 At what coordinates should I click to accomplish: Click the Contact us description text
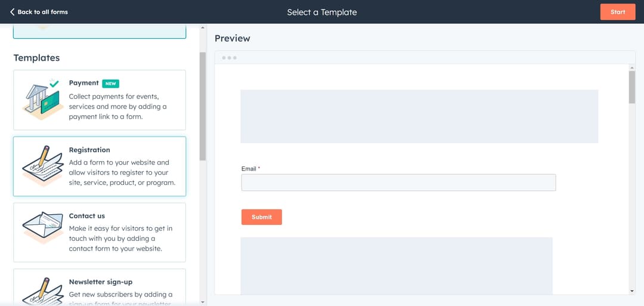[120, 239]
